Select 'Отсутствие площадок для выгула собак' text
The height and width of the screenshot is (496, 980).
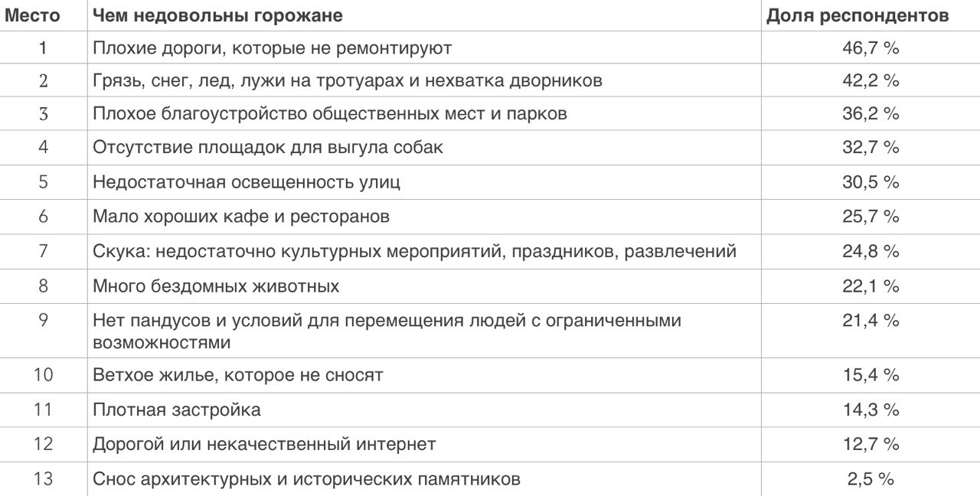click(267, 148)
